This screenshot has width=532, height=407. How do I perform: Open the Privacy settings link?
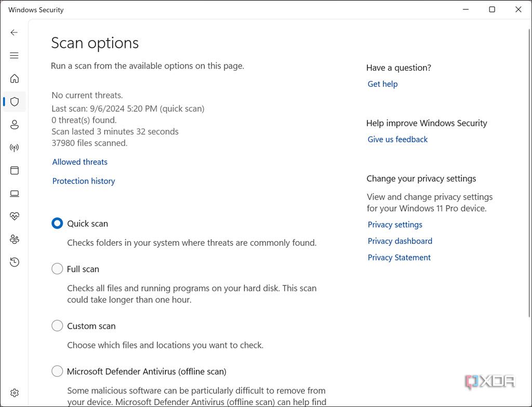tap(395, 225)
